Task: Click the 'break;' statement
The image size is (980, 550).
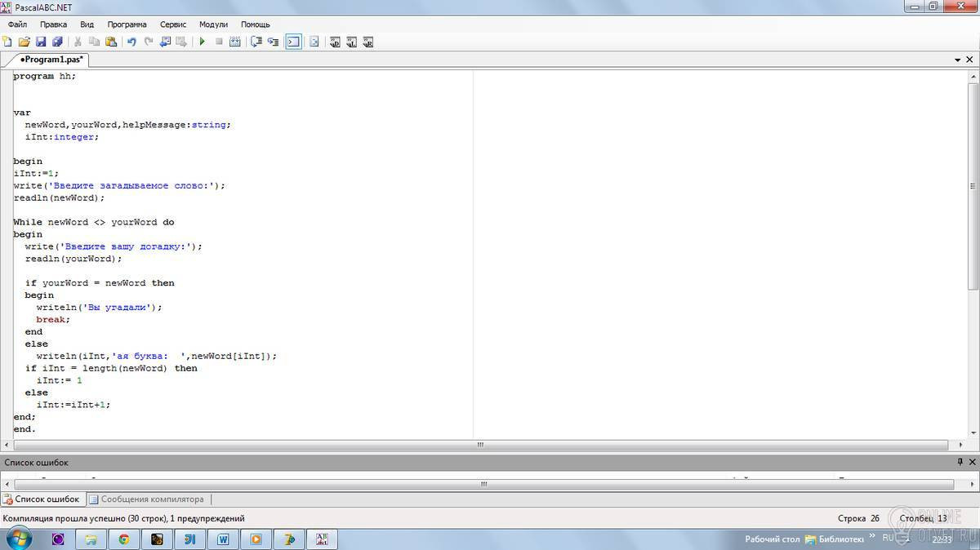Action: coord(53,320)
